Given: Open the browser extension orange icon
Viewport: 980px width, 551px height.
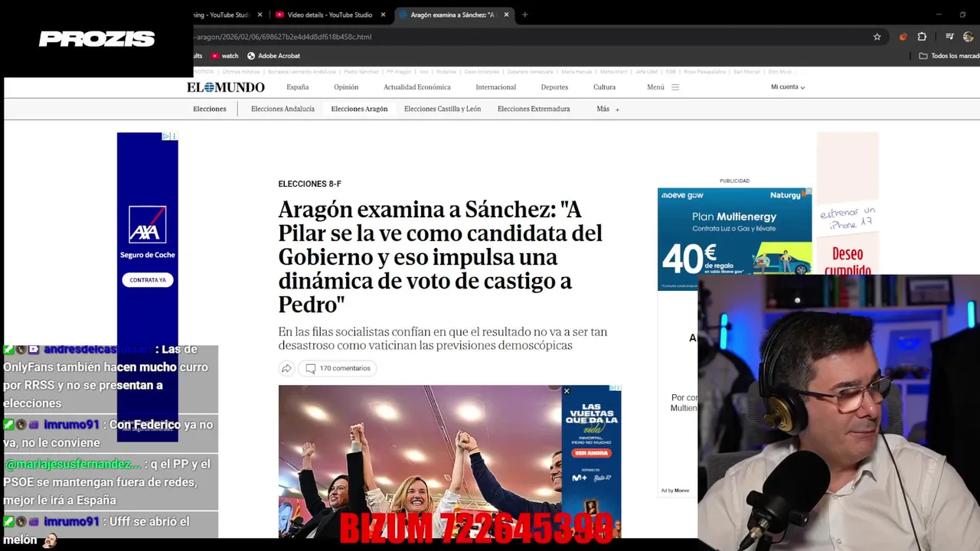Looking at the screenshot, I should (x=903, y=37).
